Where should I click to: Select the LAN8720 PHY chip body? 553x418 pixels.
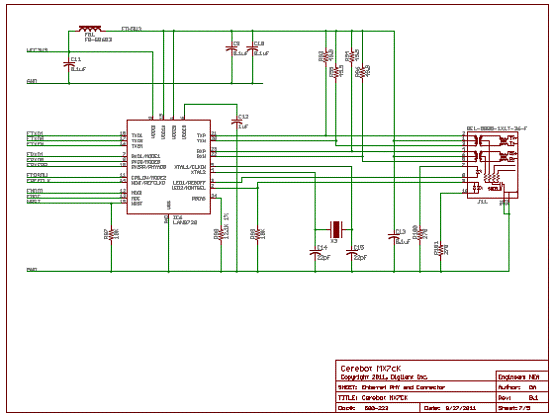click(x=169, y=167)
